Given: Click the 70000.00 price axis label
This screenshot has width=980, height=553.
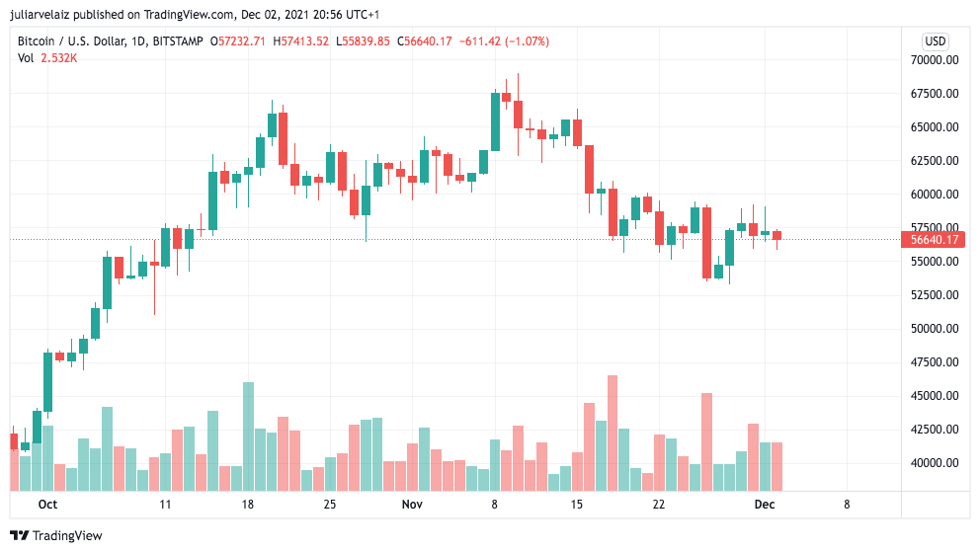Looking at the screenshot, I should coord(935,60).
